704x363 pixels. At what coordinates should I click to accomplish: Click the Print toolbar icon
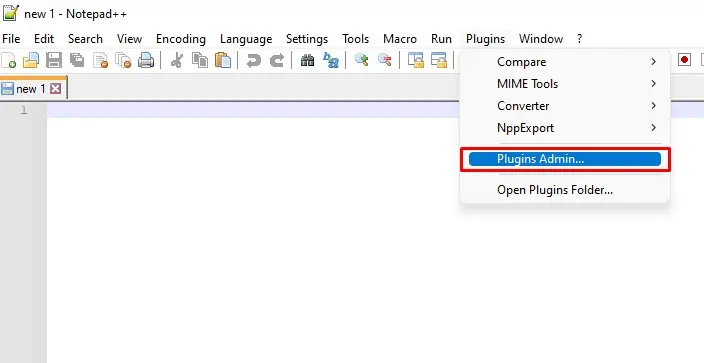click(146, 60)
